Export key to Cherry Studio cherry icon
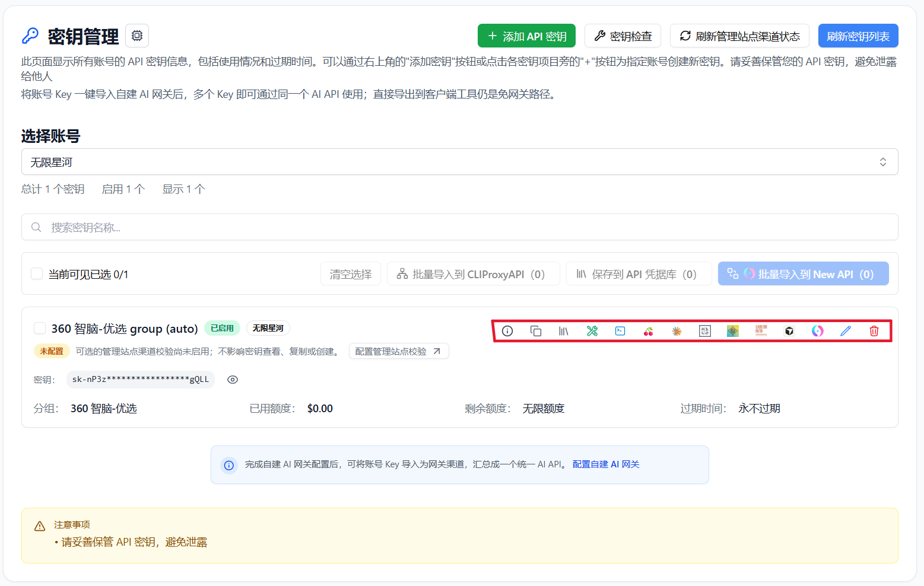 click(x=649, y=331)
